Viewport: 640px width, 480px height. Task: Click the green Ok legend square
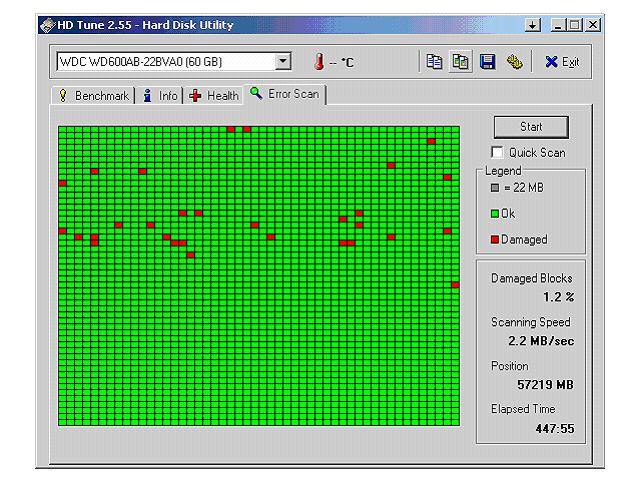[x=494, y=213]
